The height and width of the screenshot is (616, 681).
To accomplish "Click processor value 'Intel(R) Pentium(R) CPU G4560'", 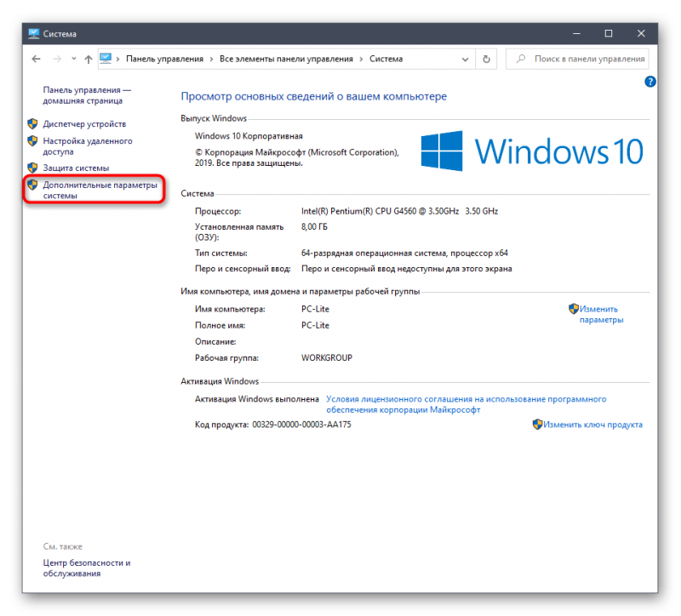I will tap(399, 211).
